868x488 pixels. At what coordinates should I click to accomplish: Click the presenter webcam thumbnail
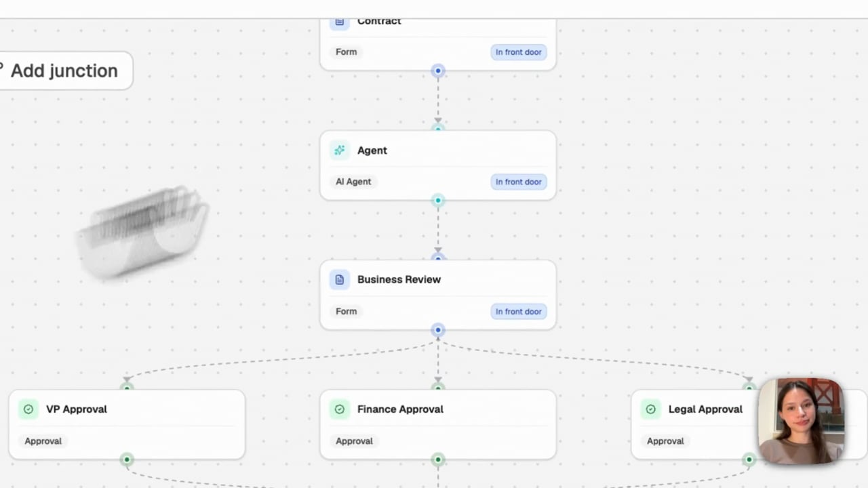[x=801, y=421]
